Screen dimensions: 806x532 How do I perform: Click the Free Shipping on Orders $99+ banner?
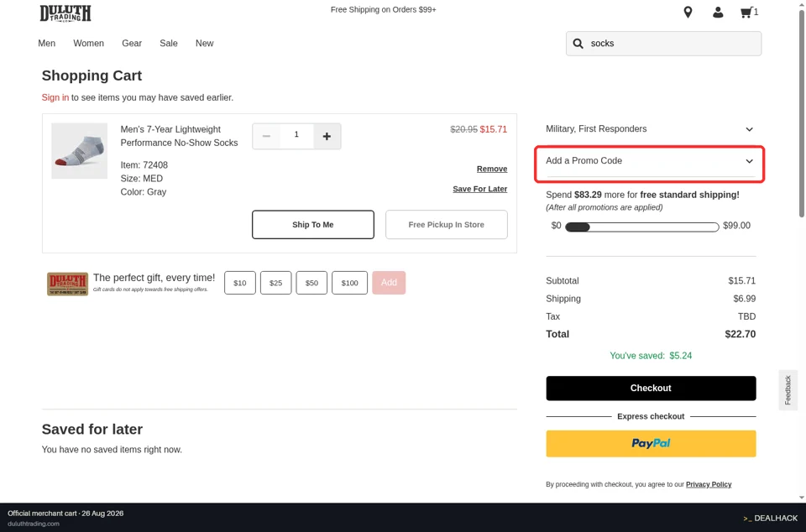pos(384,10)
